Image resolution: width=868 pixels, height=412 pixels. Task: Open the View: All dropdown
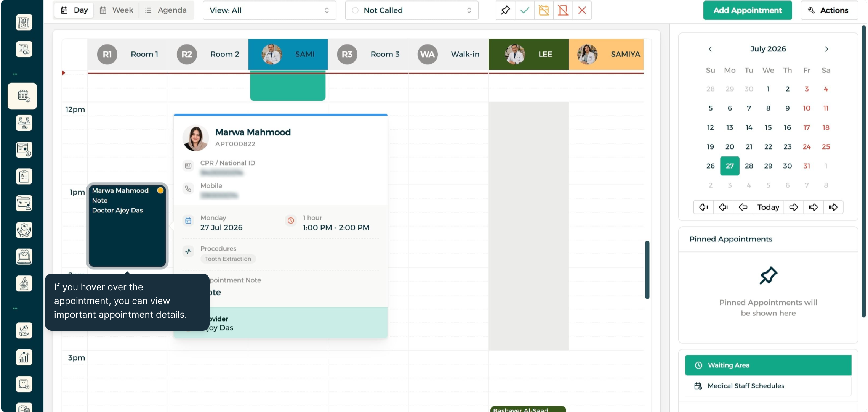[x=269, y=10]
